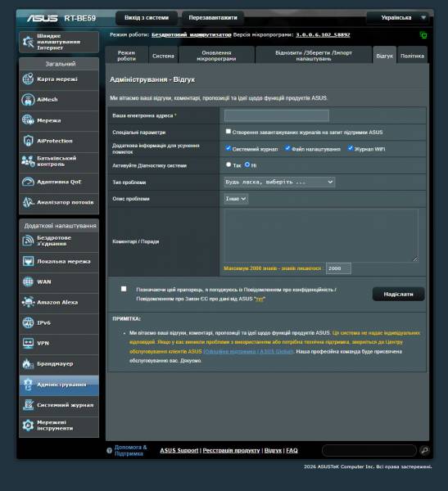Open Відновити/Зберегти/Імпорт налаштувань tab
Viewport: 448px width, 491px height.
point(314,56)
